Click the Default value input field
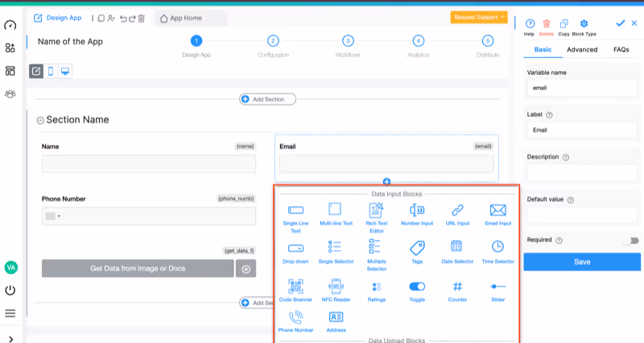Image resolution: width=644 pixels, height=343 pixels. tap(582, 214)
